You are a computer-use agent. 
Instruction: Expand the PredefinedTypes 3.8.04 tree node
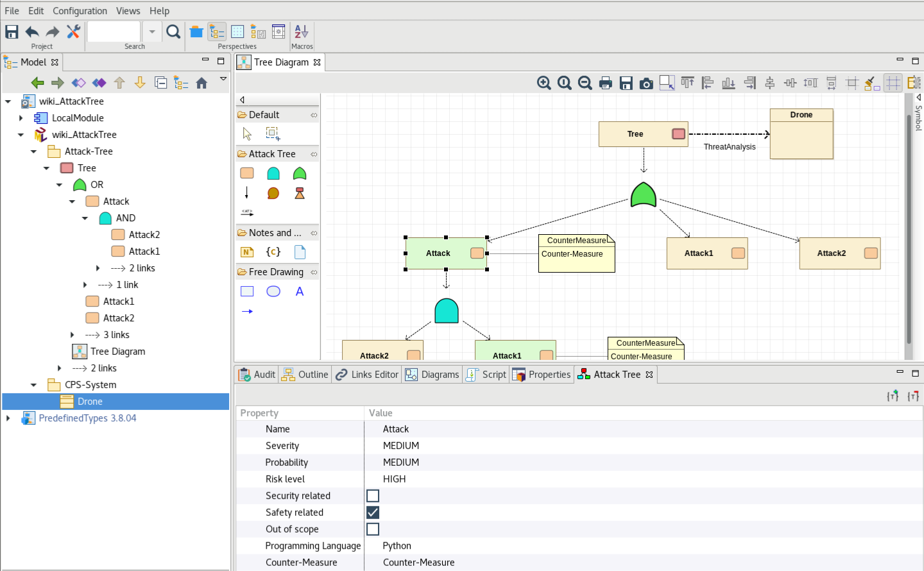8,418
